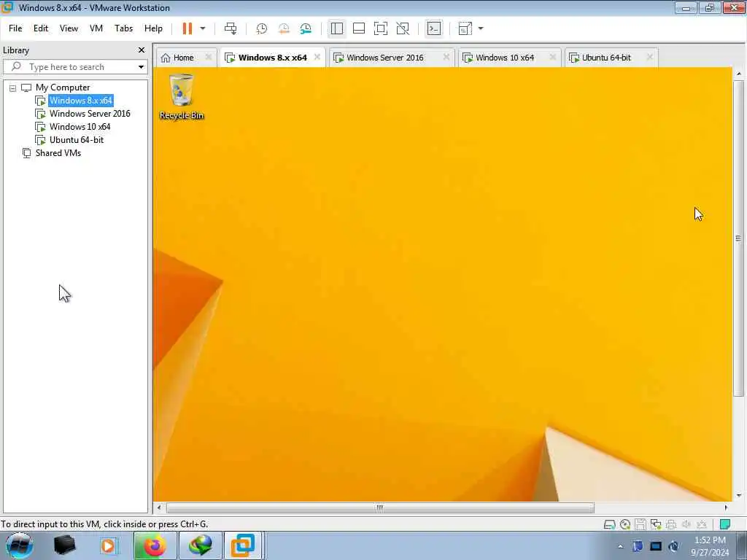Select Shared VMs in the library
This screenshot has width=747, height=560.
[58, 153]
